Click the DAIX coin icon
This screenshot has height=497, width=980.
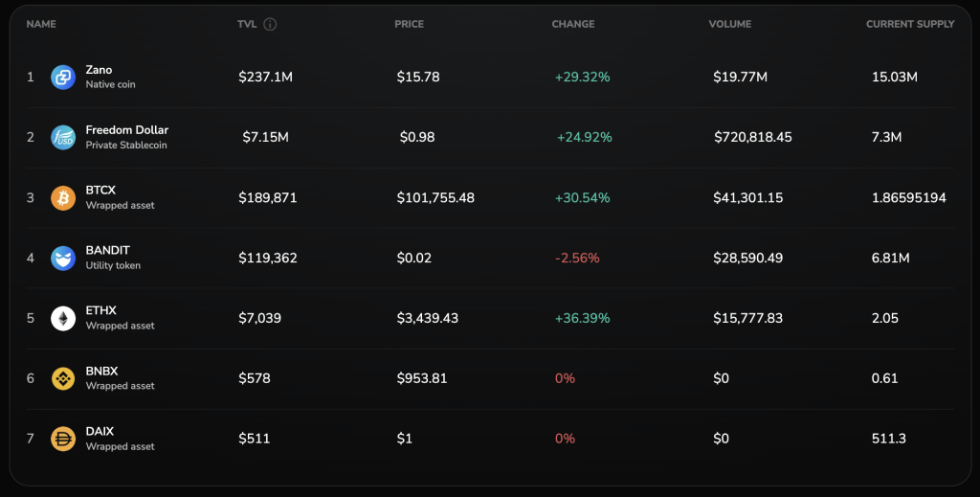[63, 439]
